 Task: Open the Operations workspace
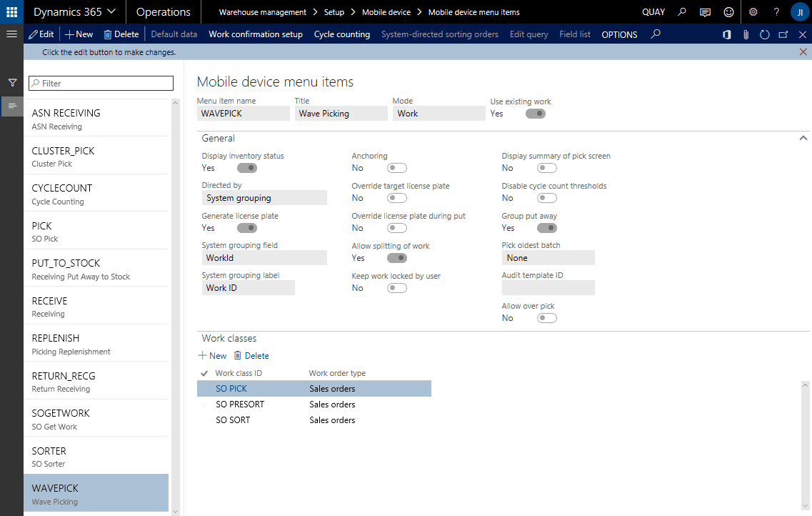pos(163,12)
